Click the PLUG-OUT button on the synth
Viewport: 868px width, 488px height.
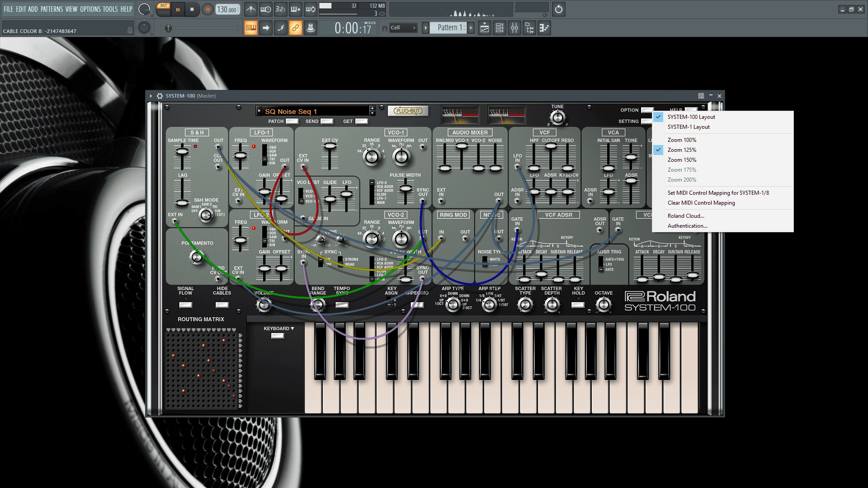408,111
